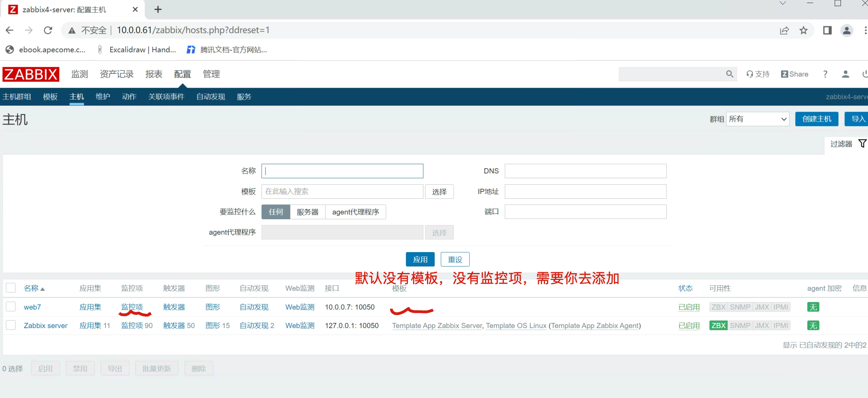
Task: Toggle the select-all hosts checkbox
Action: pyautogui.click(x=11, y=288)
